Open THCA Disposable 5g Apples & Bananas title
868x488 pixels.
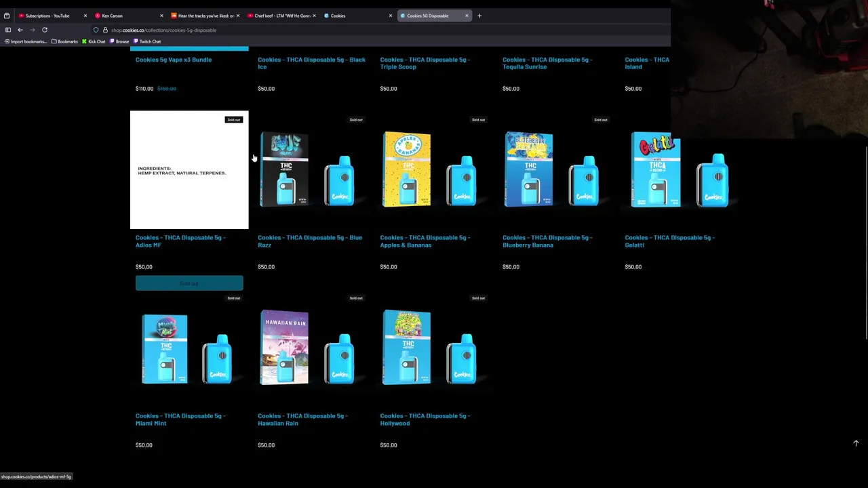click(425, 241)
